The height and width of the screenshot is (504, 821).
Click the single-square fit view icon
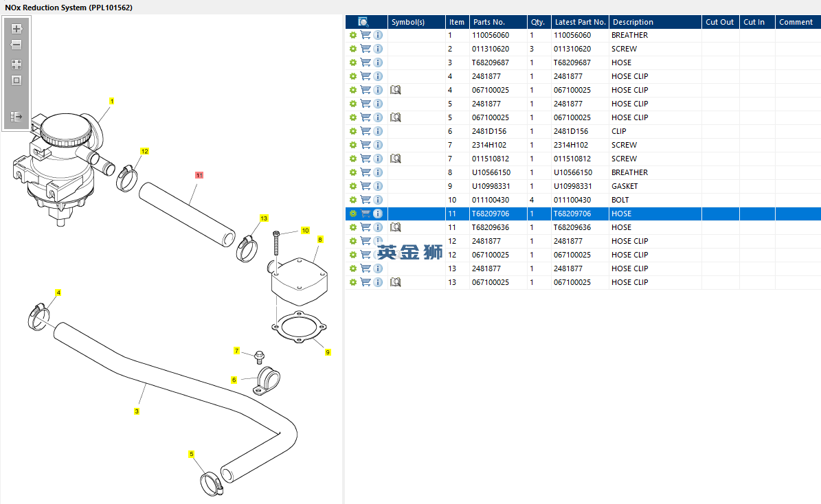(16, 80)
